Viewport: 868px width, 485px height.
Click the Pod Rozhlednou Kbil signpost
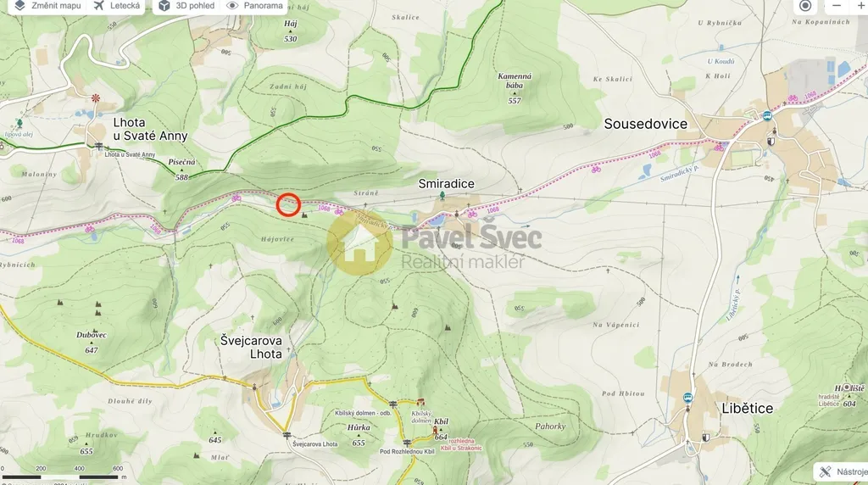[408, 443]
